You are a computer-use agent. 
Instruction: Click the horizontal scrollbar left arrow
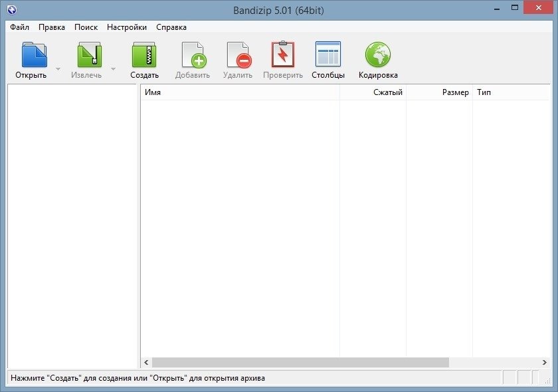[146, 363]
